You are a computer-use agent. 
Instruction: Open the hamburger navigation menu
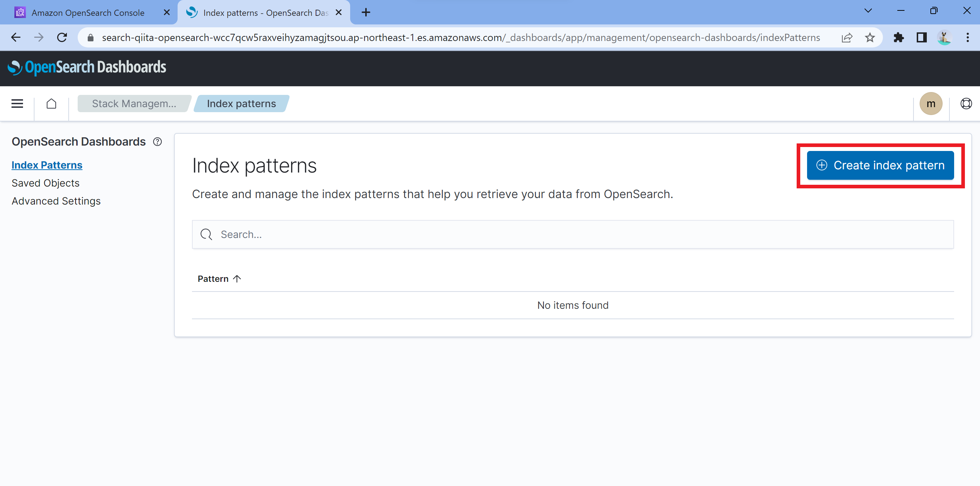click(x=17, y=104)
